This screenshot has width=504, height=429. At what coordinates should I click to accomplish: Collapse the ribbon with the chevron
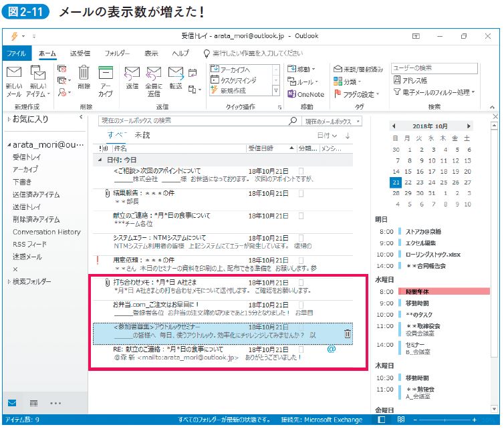coord(492,107)
